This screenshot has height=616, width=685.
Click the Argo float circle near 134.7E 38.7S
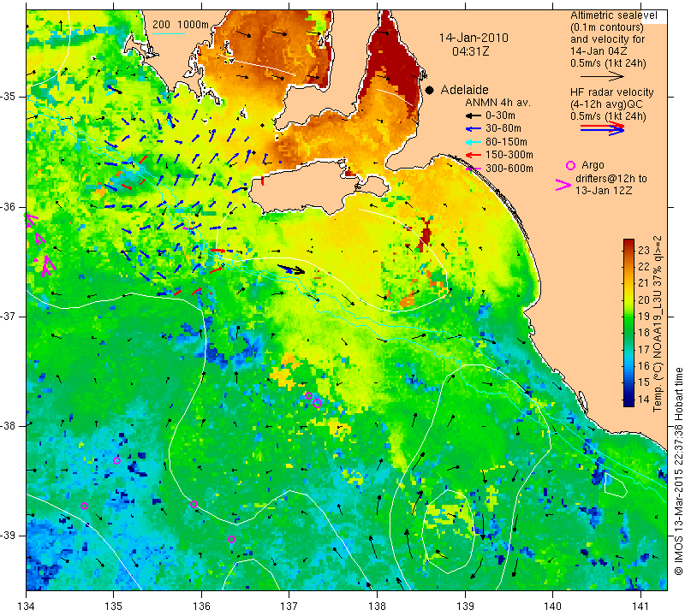tap(84, 506)
